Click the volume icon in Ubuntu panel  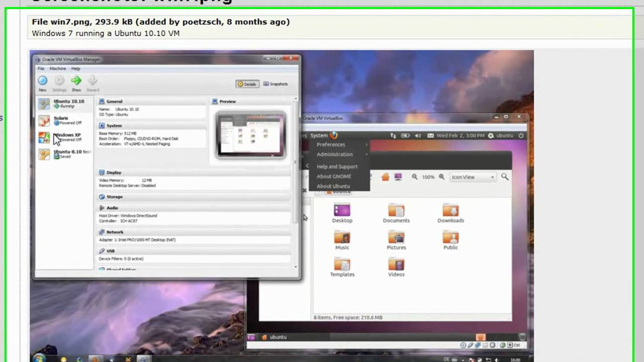click(x=418, y=135)
